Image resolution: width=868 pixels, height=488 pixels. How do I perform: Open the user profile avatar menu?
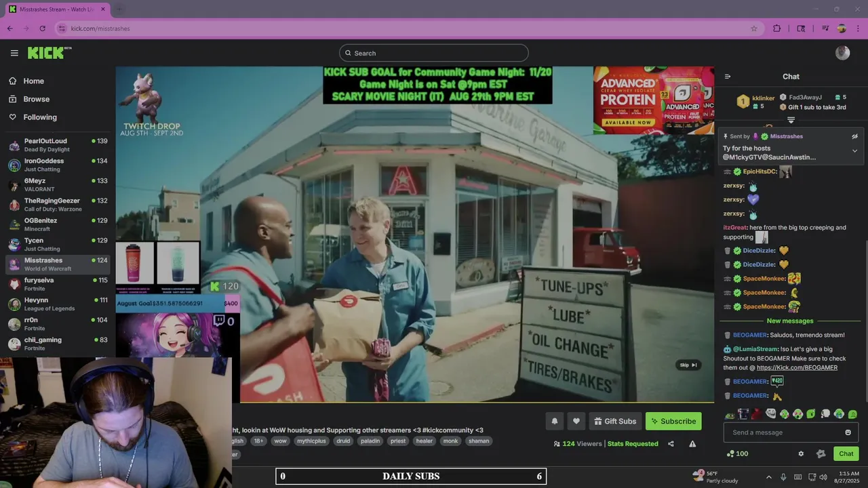[x=842, y=53]
